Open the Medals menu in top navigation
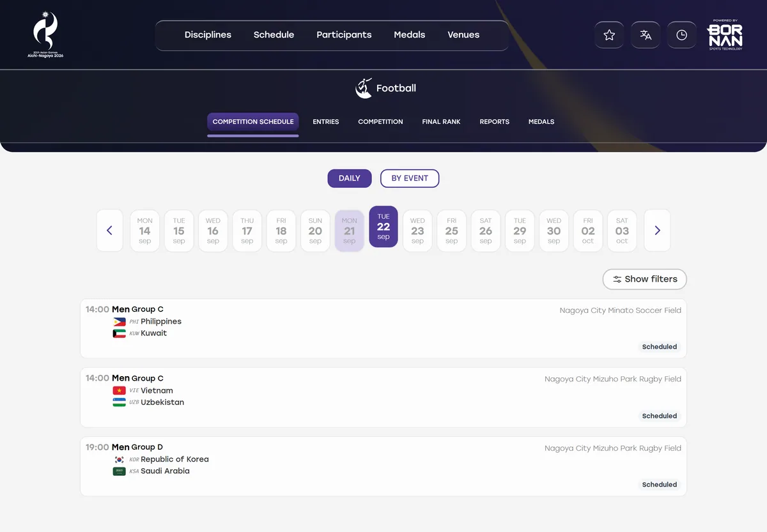Screen dimensions: 767x532 (x=410, y=35)
